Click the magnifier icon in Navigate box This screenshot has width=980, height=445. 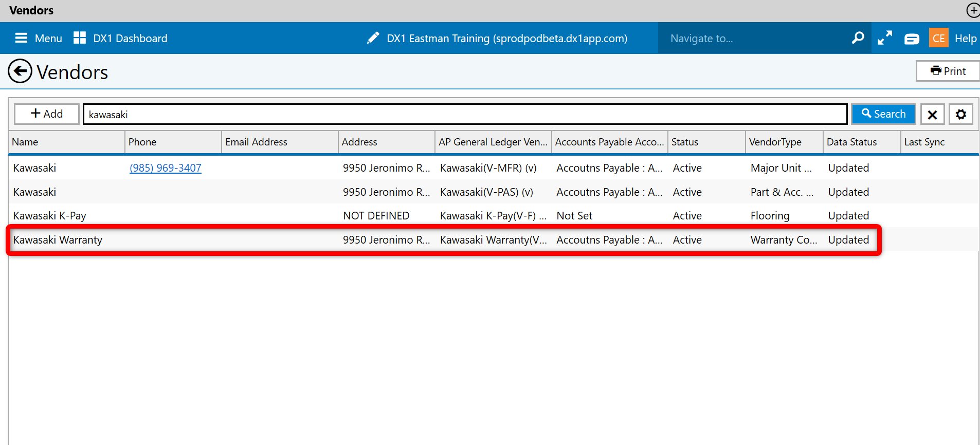[x=858, y=38]
